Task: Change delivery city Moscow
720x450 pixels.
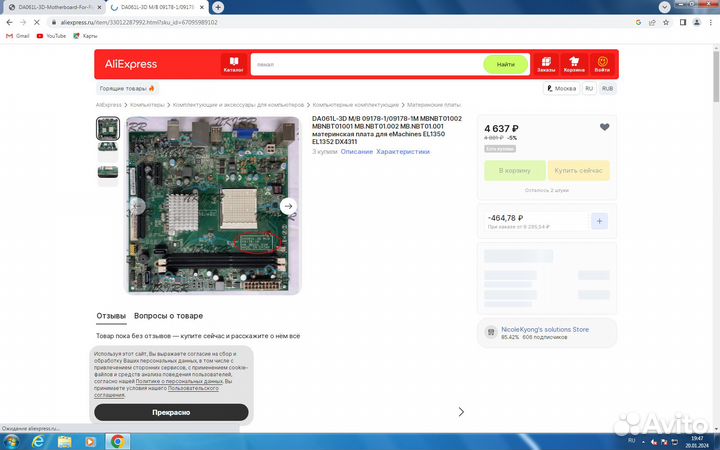Action: [561, 88]
